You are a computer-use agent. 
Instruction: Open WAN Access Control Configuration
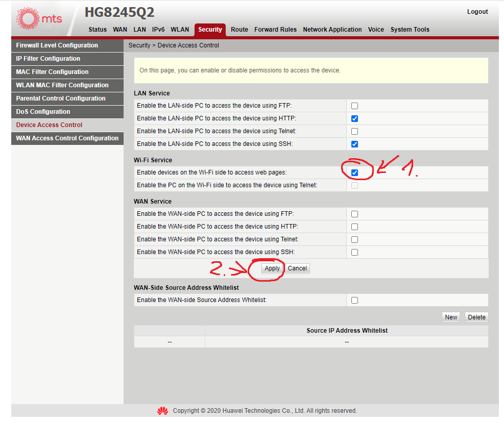[67, 138]
